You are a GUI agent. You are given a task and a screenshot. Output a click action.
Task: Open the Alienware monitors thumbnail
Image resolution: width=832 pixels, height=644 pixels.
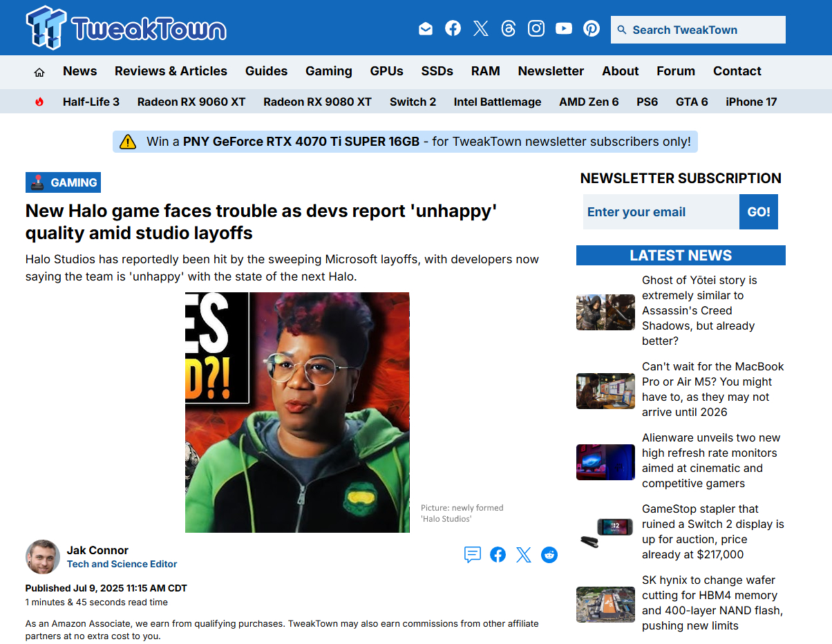click(x=605, y=462)
